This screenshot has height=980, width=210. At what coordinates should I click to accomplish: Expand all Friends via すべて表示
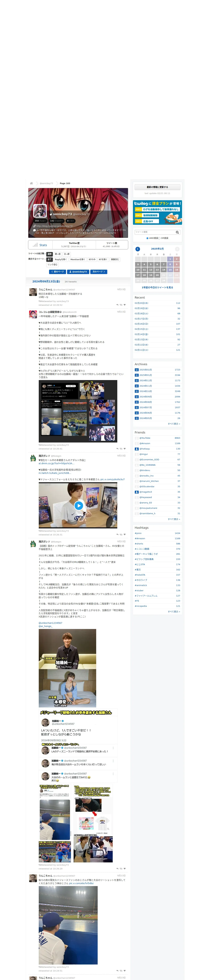click(x=174, y=519)
